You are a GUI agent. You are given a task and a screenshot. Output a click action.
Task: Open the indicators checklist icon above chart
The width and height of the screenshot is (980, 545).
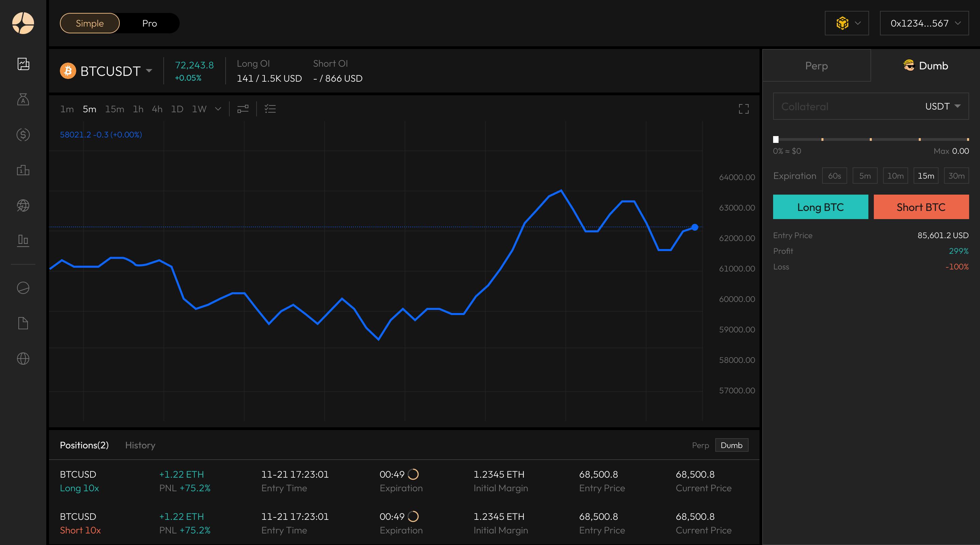pyautogui.click(x=271, y=109)
